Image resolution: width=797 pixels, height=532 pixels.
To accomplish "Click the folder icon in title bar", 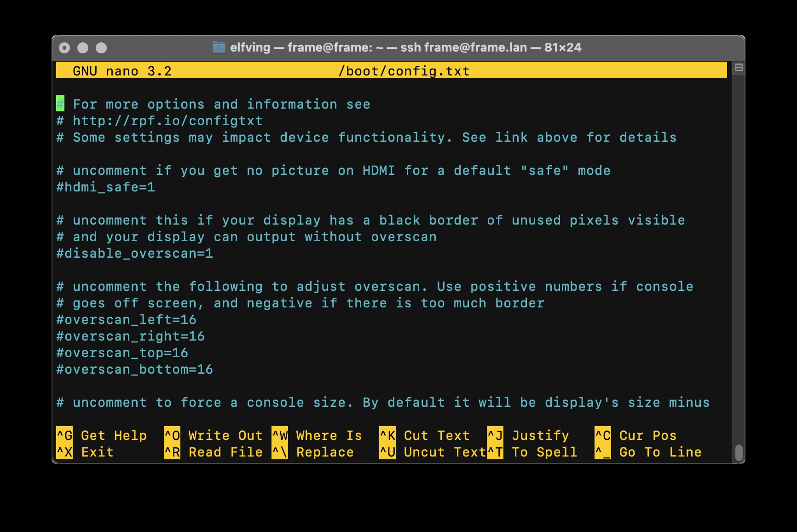I will (x=219, y=47).
